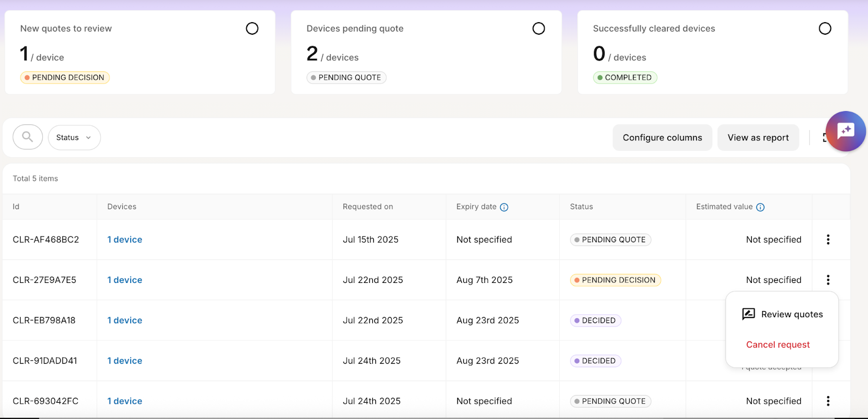Click the Configure columns button

[662, 138]
